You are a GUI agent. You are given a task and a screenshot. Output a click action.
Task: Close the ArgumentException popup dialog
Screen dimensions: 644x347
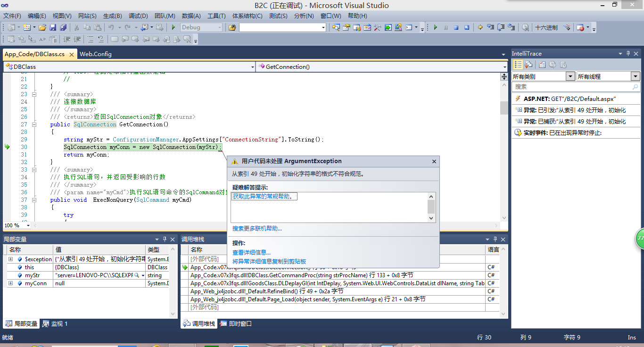[x=434, y=161]
